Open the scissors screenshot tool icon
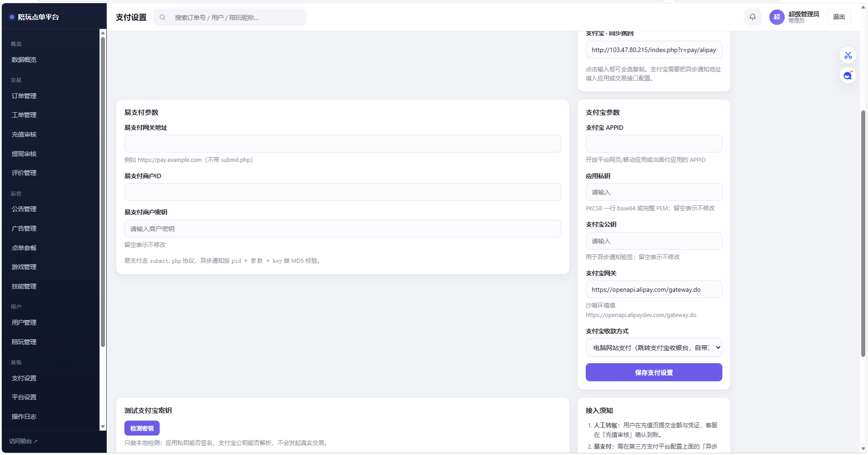Image resolution: width=868 pixels, height=455 pixels. (x=848, y=55)
